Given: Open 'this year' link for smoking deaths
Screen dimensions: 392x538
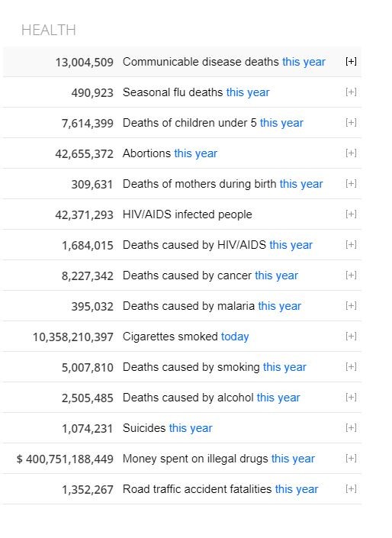Looking at the screenshot, I should (284, 367).
